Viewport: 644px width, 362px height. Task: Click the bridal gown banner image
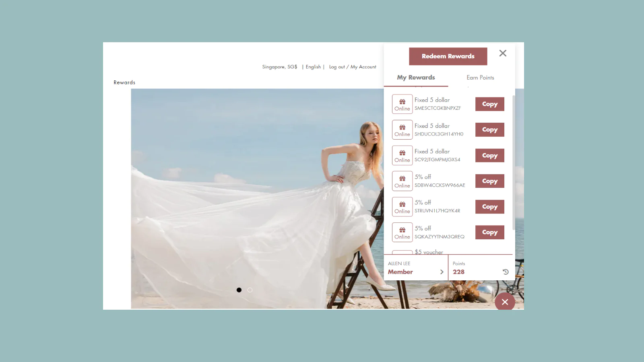[257, 199]
